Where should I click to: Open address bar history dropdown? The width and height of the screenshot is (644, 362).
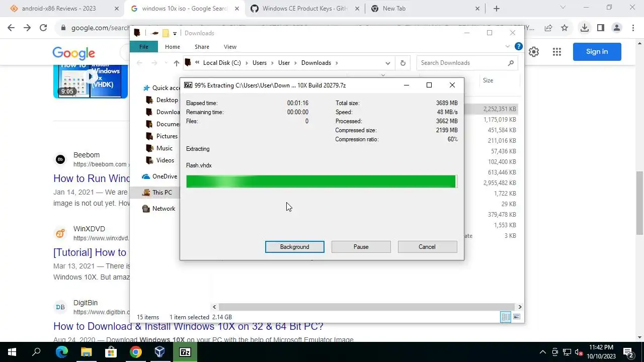(387, 63)
